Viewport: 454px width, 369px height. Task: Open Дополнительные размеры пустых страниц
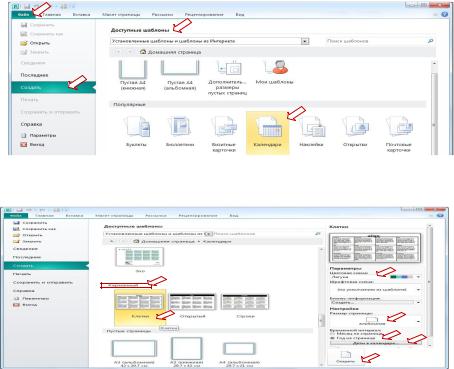[227, 78]
